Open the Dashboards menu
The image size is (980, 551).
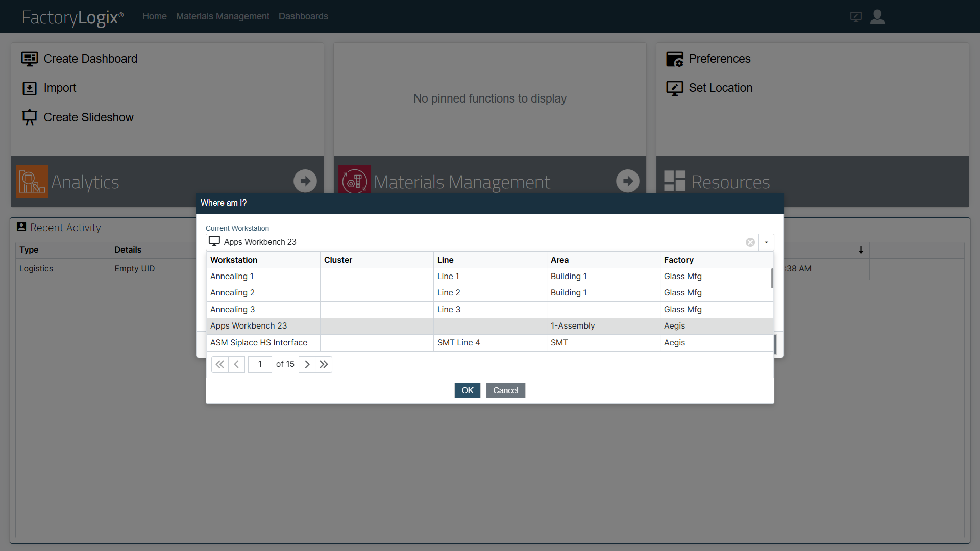tap(303, 16)
